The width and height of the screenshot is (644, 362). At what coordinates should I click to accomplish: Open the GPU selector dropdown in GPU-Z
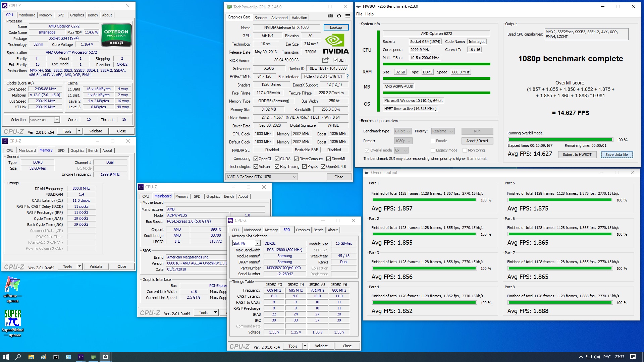[x=262, y=177]
